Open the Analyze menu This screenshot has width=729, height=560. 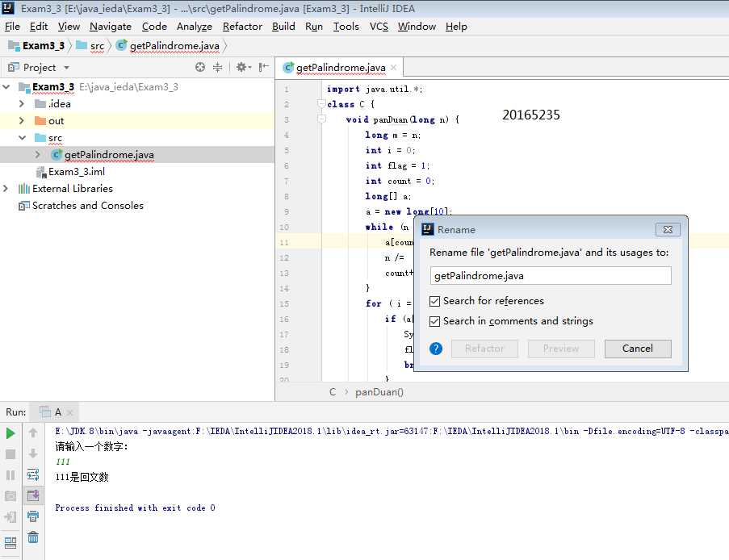click(195, 27)
